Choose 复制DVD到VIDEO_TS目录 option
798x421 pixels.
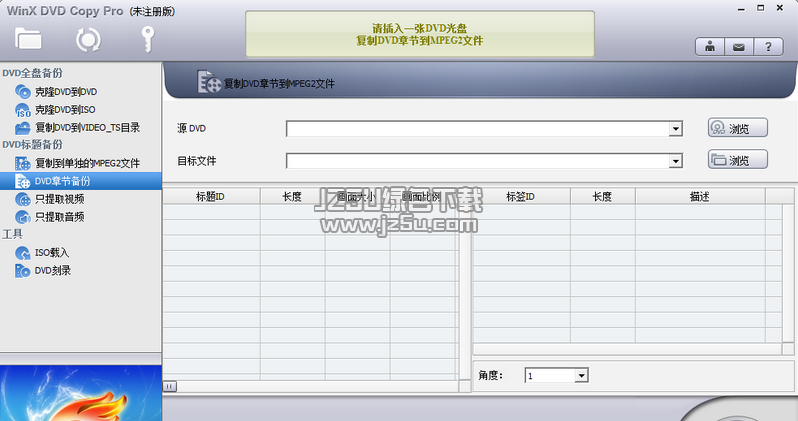(x=87, y=127)
